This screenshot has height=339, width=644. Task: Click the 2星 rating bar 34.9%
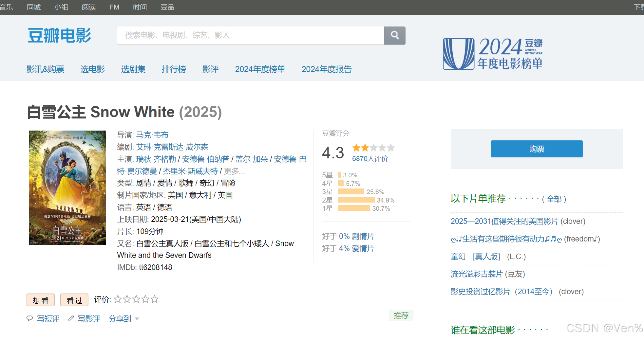pos(356,200)
